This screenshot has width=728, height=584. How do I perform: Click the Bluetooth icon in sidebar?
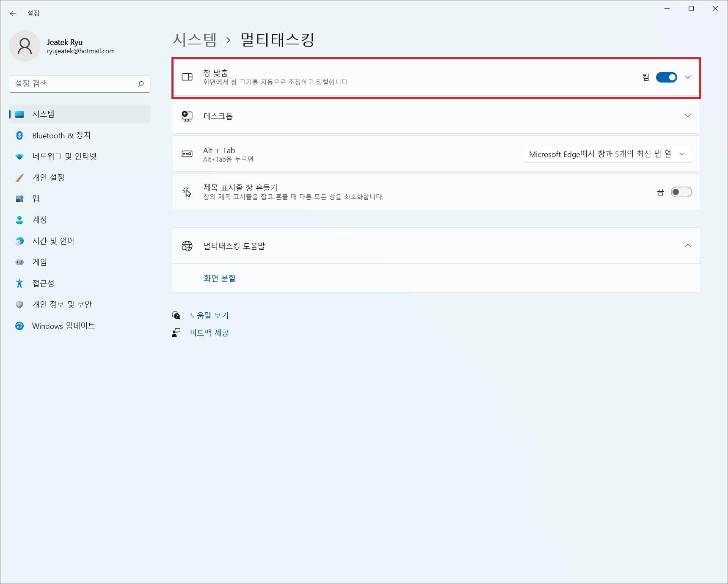(x=19, y=135)
